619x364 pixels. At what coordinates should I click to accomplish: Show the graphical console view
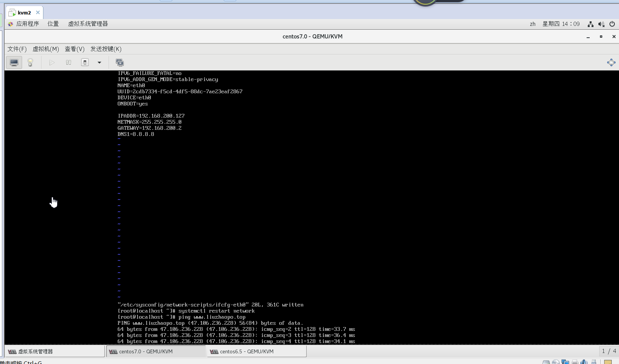pyautogui.click(x=14, y=62)
